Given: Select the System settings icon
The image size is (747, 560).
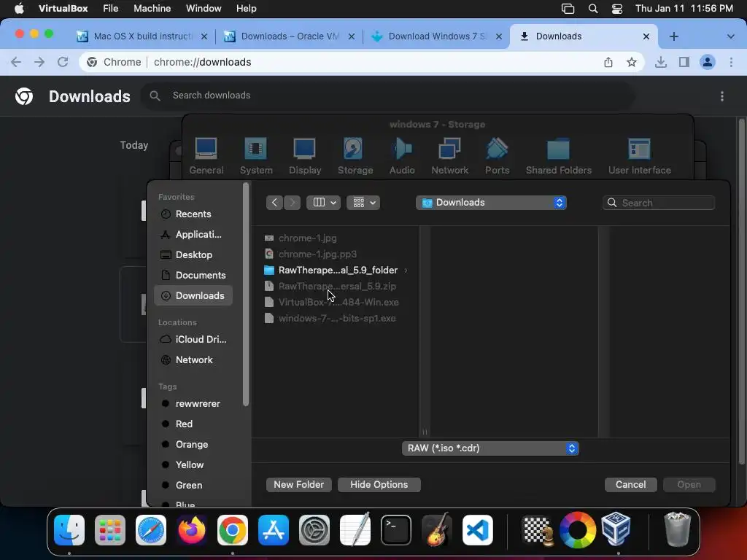Looking at the screenshot, I should pos(256,156).
